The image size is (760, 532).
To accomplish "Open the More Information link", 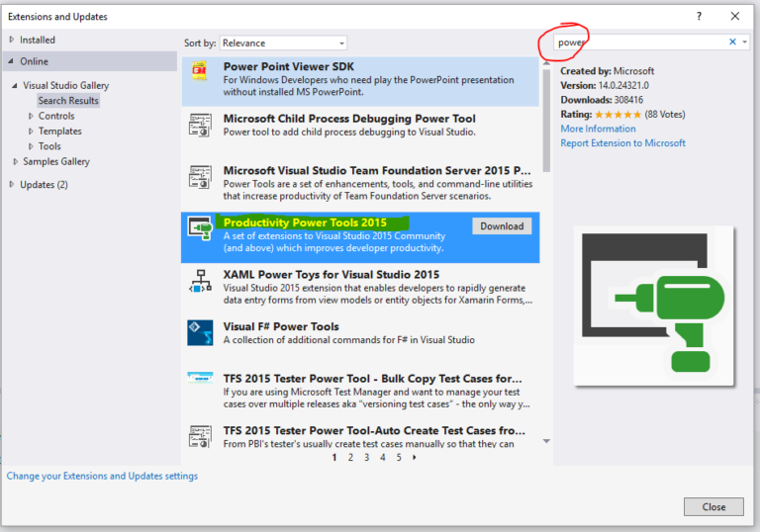I will pos(598,129).
